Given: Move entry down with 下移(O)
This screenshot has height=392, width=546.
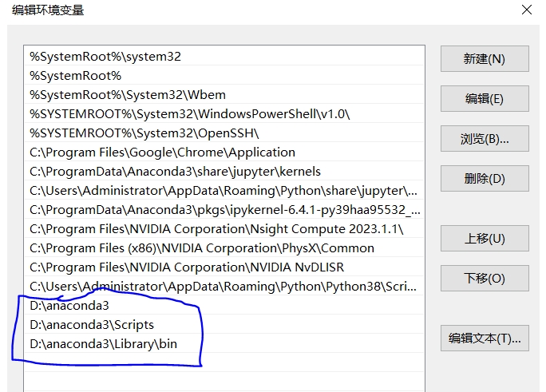Looking at the screenshot, I should [x=485, y=278].
